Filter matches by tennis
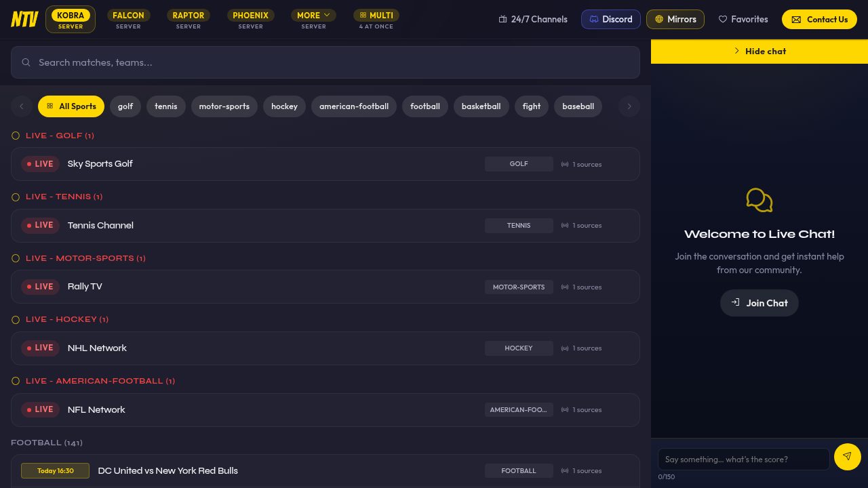 [166, 106]
